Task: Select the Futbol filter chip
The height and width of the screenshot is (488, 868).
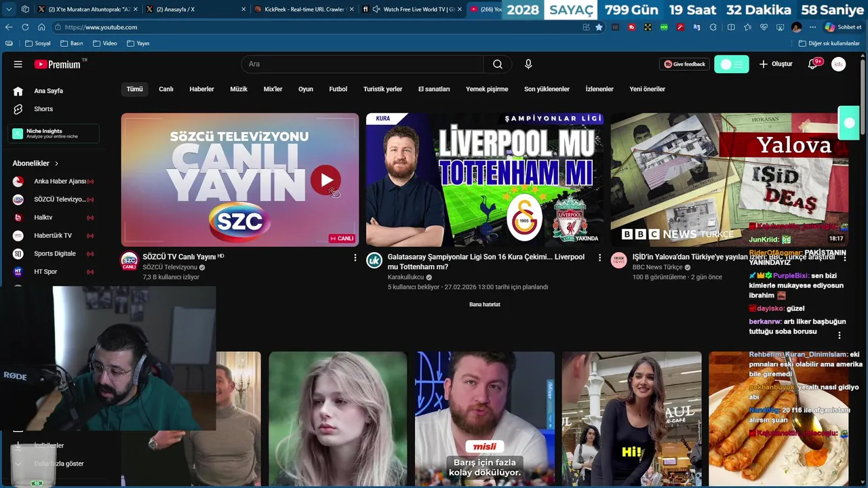Action: pyautogui.click(x=338, y=89)
